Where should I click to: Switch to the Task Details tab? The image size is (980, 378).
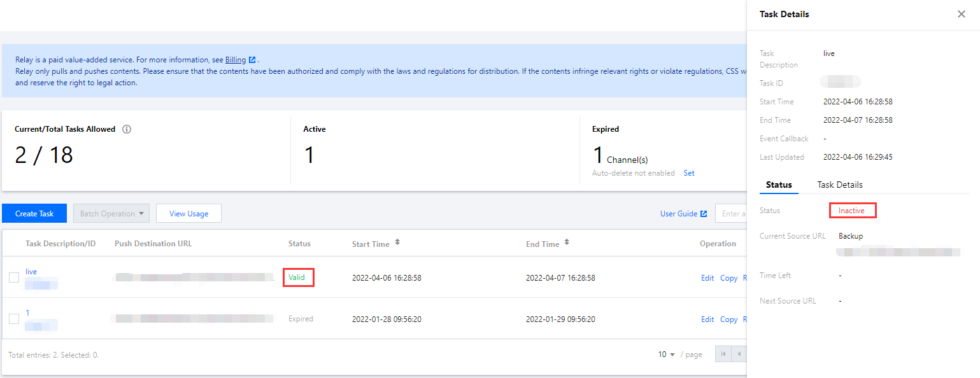839,185
